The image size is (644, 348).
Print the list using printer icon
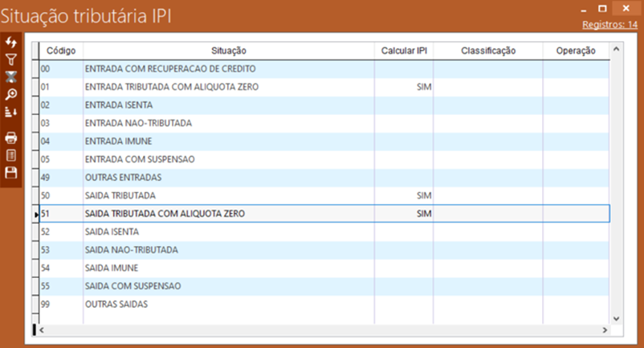click(11, 137)
